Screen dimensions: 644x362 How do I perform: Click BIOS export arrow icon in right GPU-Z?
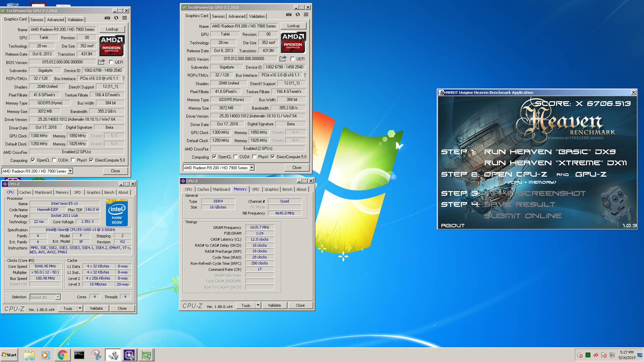[x=283, y=59]
